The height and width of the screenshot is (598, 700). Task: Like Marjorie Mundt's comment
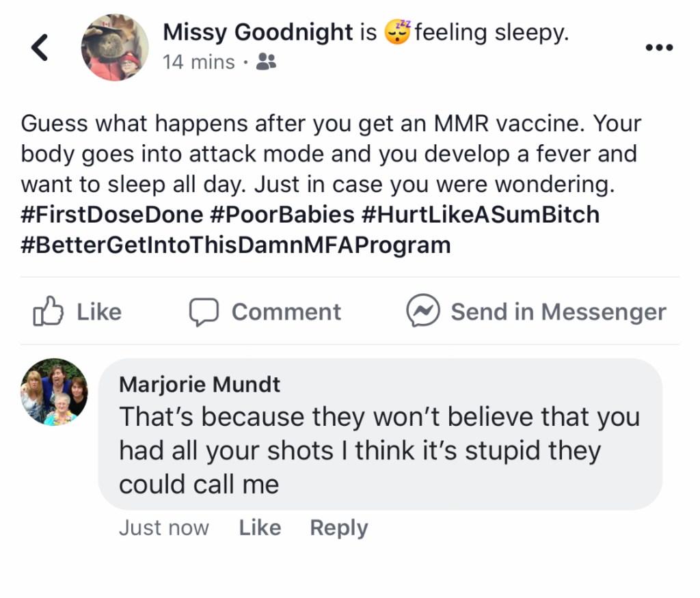tap(260, 528)
